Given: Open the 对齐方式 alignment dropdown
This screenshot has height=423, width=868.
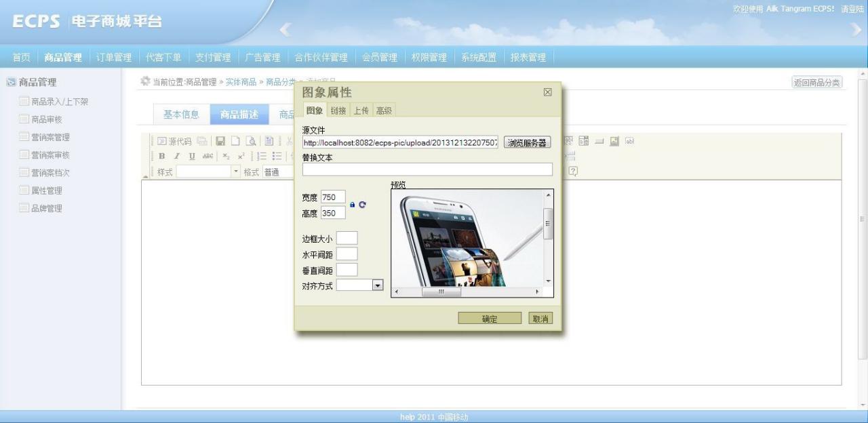Looking at the screenshot, I should coord(378,285).
